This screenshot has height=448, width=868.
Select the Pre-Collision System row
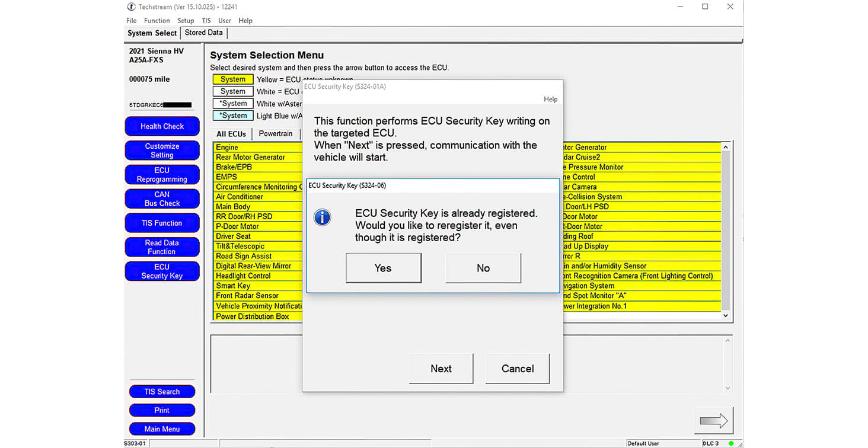641,197
